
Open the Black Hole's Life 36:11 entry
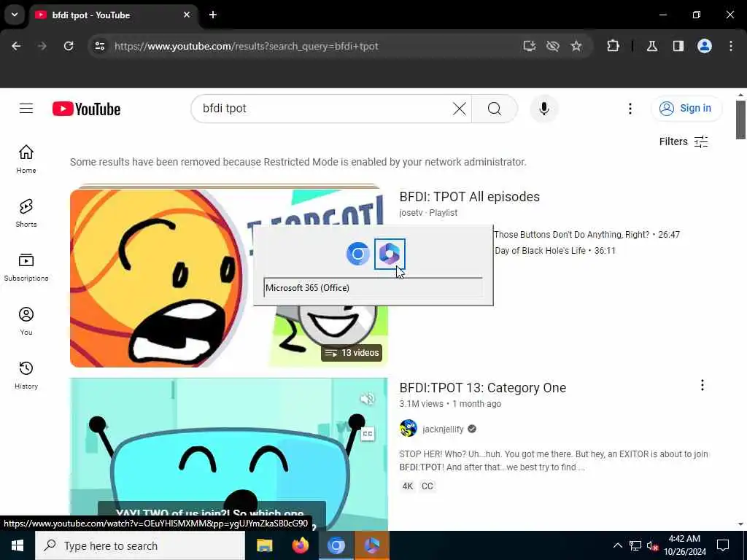(555, 251)
